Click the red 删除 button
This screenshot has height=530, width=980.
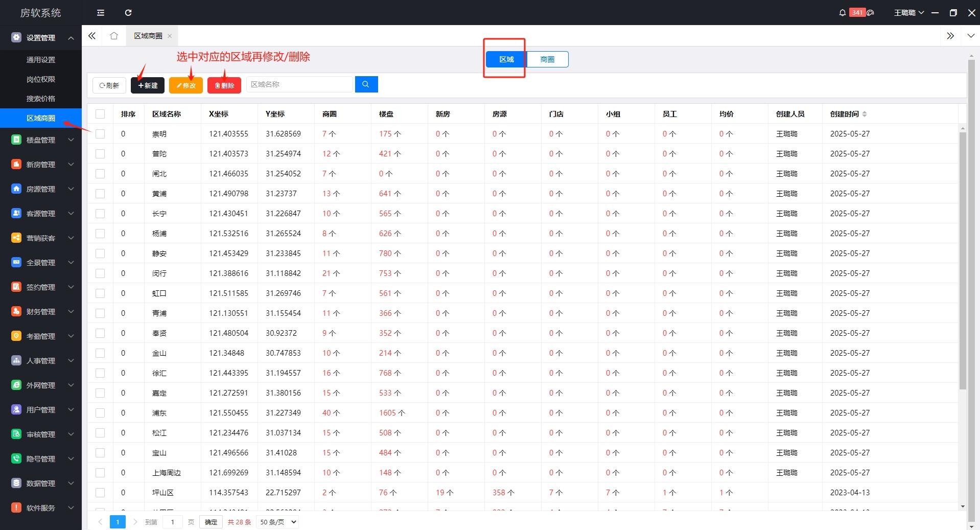click(x=224, y=85)
